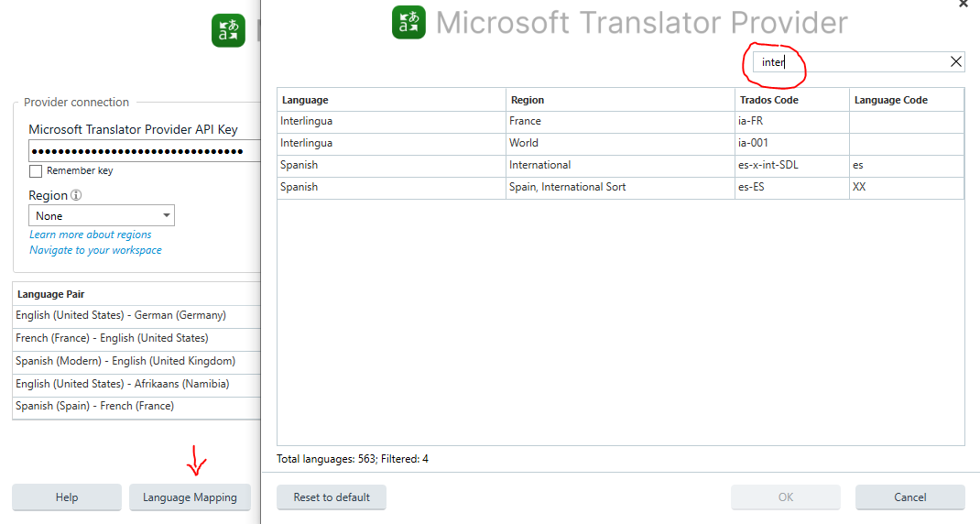Click the es-ES Trados code cell
Viewport: 980px width, 524px height.
792,187
